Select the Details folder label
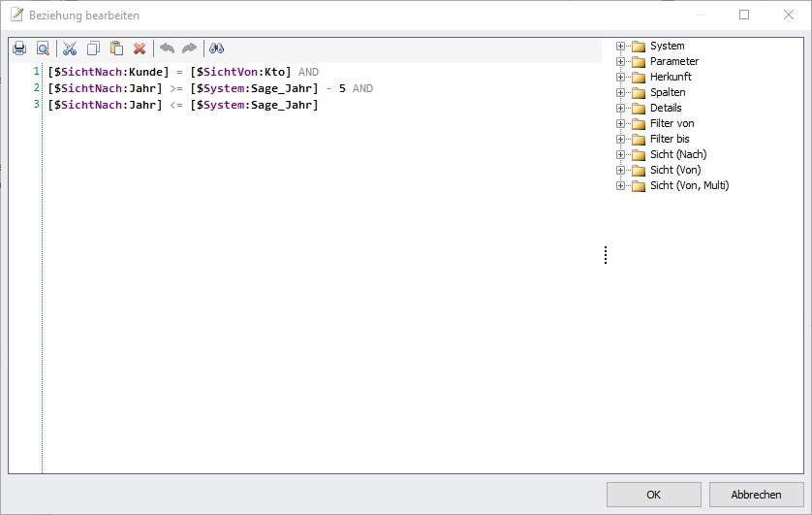This screenshot has width=812, height=515. point(666,109)
